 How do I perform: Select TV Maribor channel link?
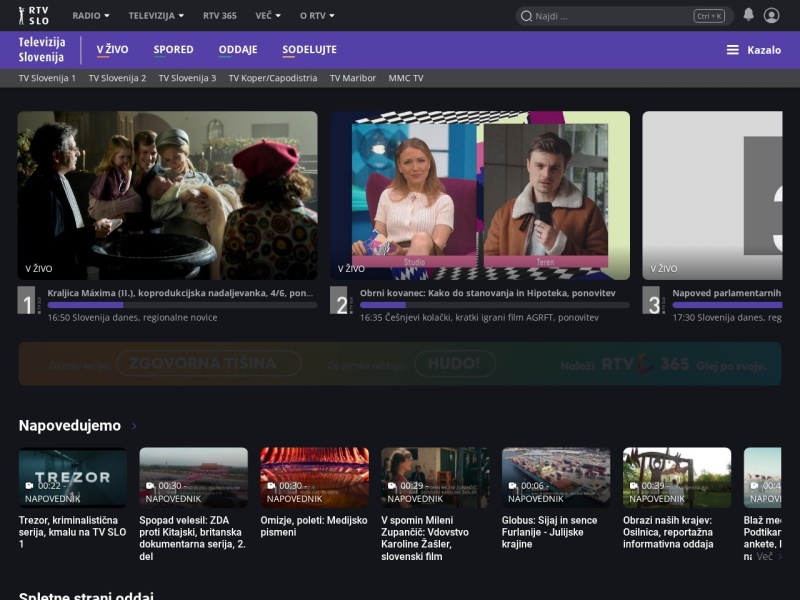click(353, 78)
